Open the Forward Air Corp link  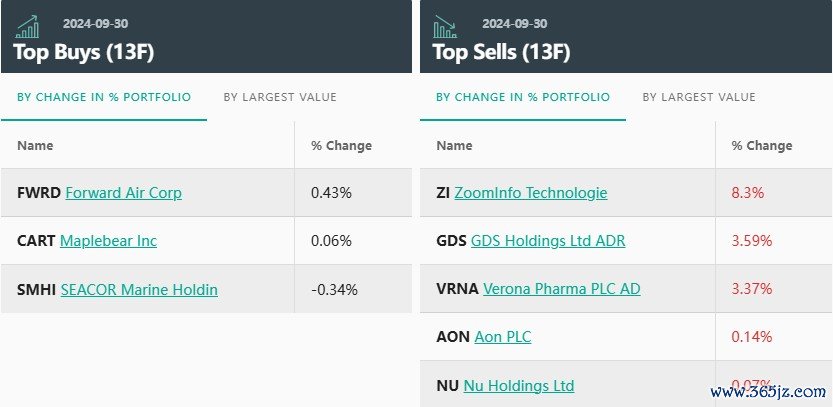(x=124, y=192)
